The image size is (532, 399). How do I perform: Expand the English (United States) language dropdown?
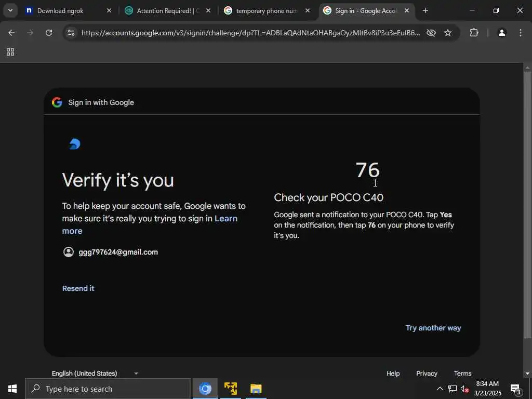click(95, 373)
